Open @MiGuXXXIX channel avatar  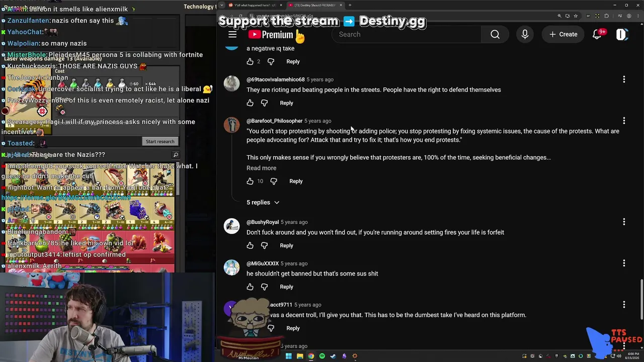(x=231, y=267)
